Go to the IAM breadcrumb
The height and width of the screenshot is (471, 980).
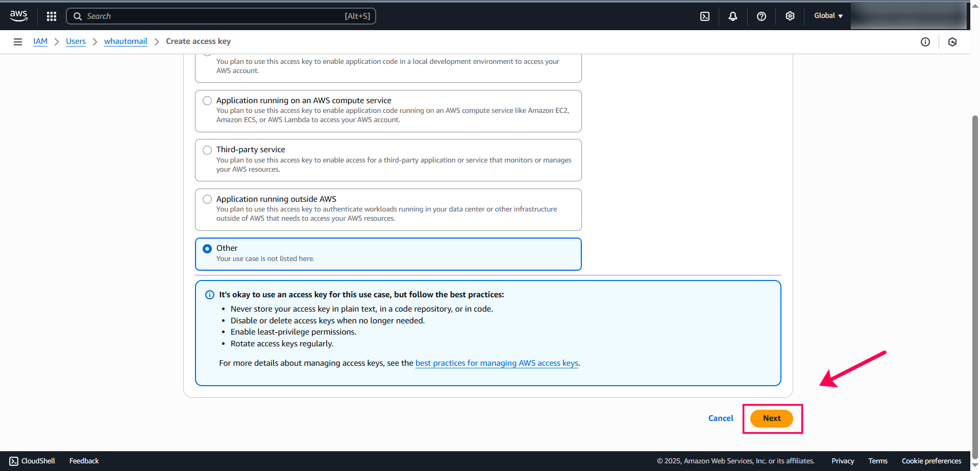point(40,41)
